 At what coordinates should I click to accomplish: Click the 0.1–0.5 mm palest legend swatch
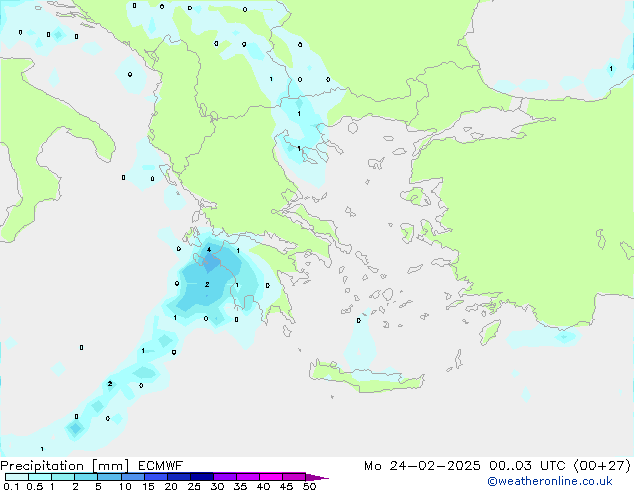pos(17,477)
